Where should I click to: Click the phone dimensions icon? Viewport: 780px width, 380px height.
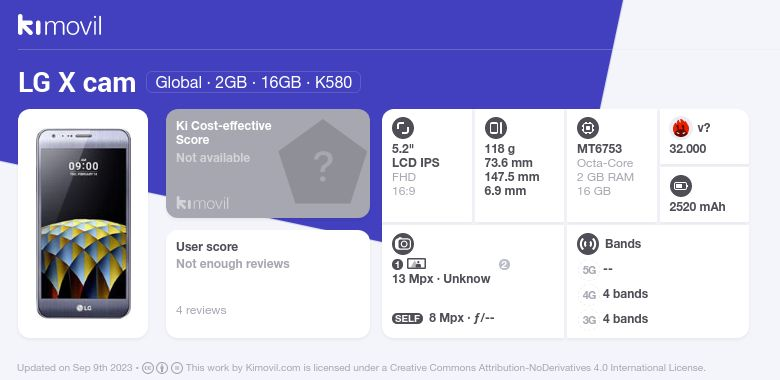pos(495,128)
